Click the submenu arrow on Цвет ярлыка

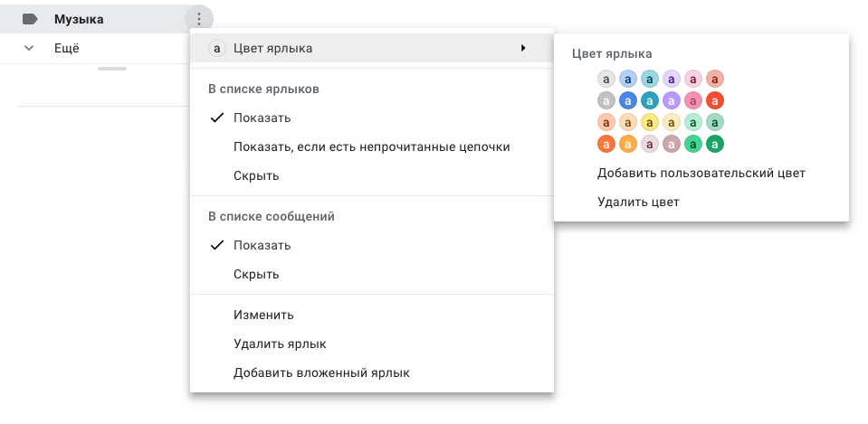(x=523, y=49)
